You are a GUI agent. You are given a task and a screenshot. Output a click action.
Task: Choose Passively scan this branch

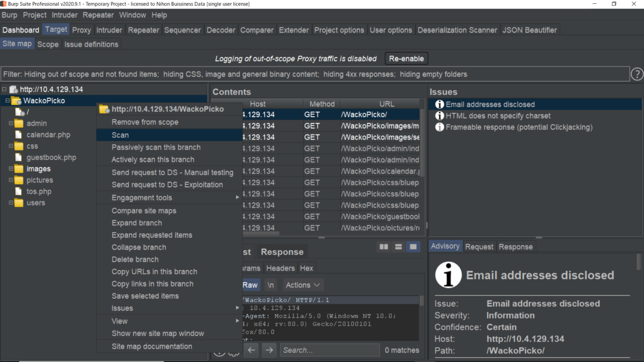[169, 147]
